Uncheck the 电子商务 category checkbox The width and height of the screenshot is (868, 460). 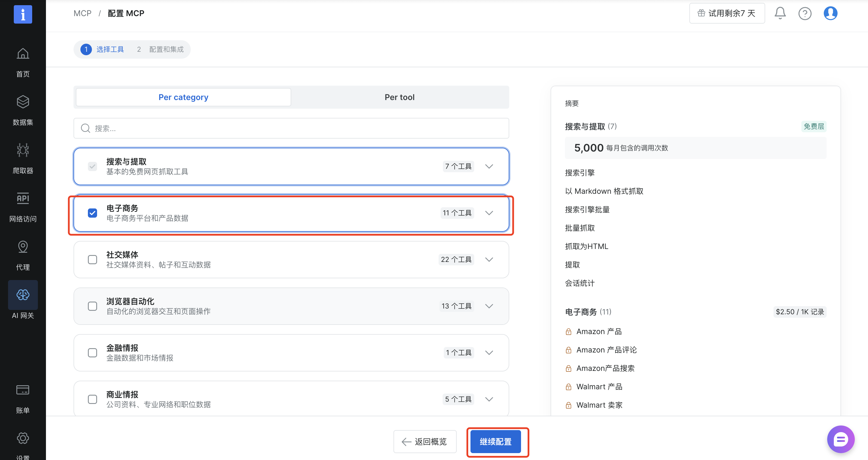click(92, 213)
